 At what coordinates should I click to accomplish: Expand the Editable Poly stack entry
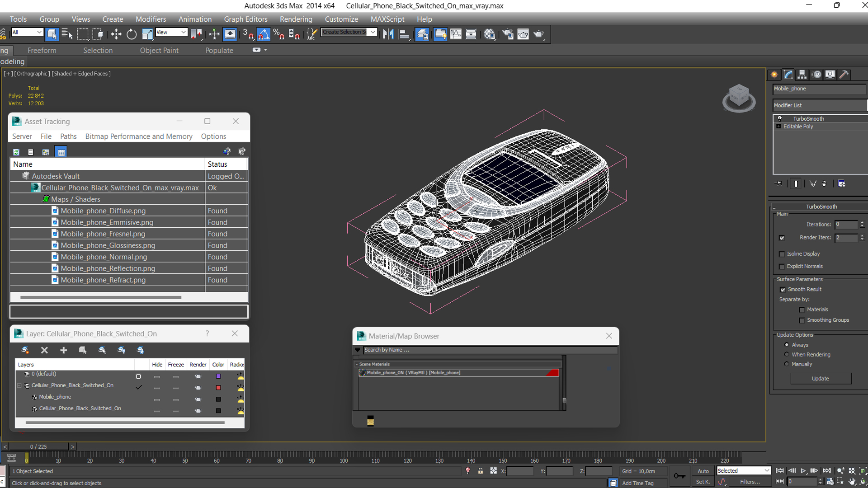point(778,127)
